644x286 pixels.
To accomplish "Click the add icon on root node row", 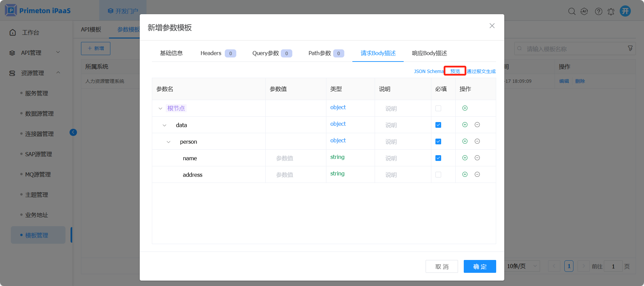I will click(465, 108).
